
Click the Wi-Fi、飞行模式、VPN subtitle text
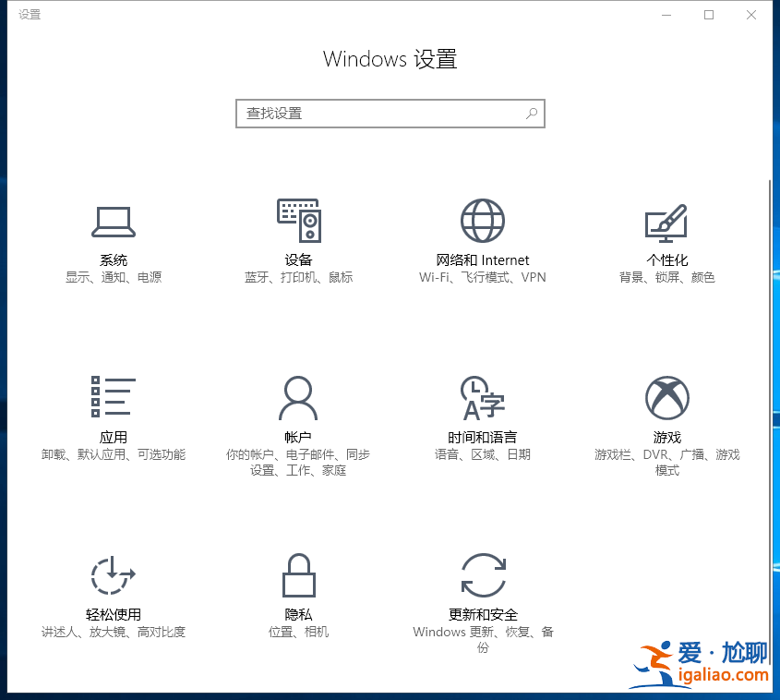coord(482,276)
